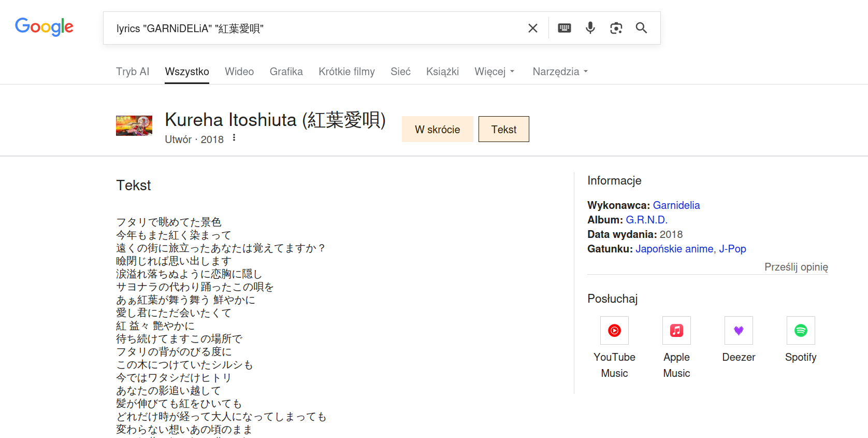Open the Garnidelia artist link
Viewport: 868px width, 438px height.
click(676, 205)
